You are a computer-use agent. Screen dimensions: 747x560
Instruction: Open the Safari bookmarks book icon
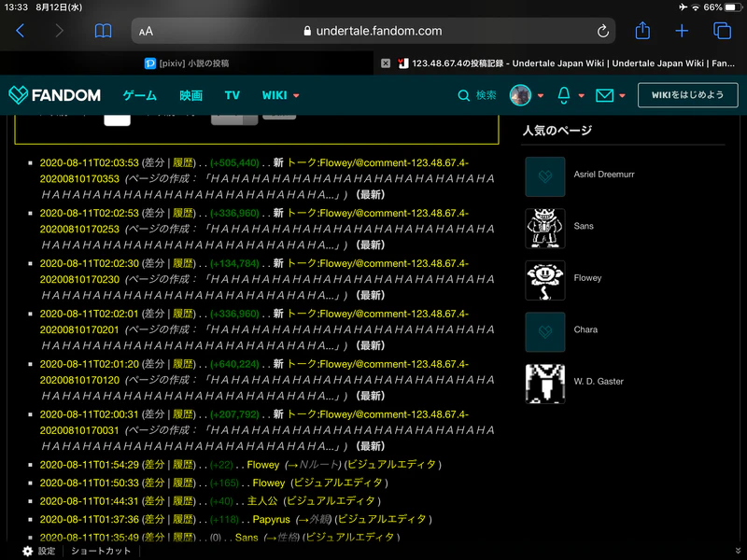pyautogui.click(x=103, y=31)
